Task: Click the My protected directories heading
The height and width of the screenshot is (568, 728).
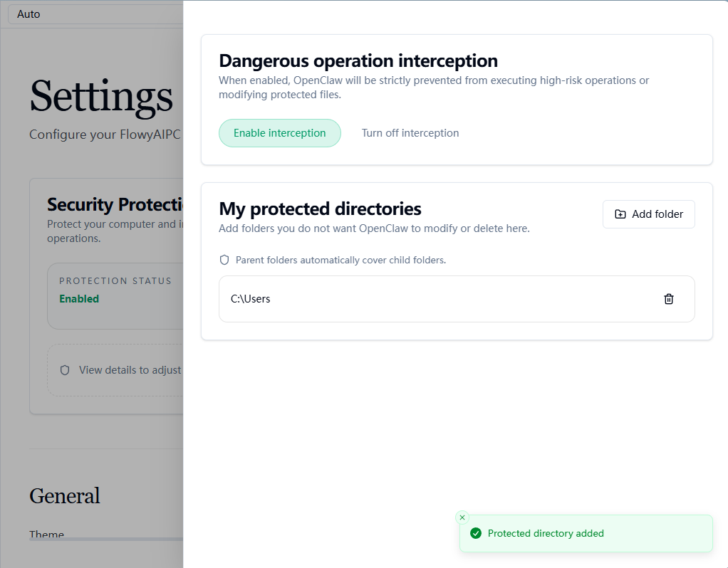Action: click(x=320, y=209)
